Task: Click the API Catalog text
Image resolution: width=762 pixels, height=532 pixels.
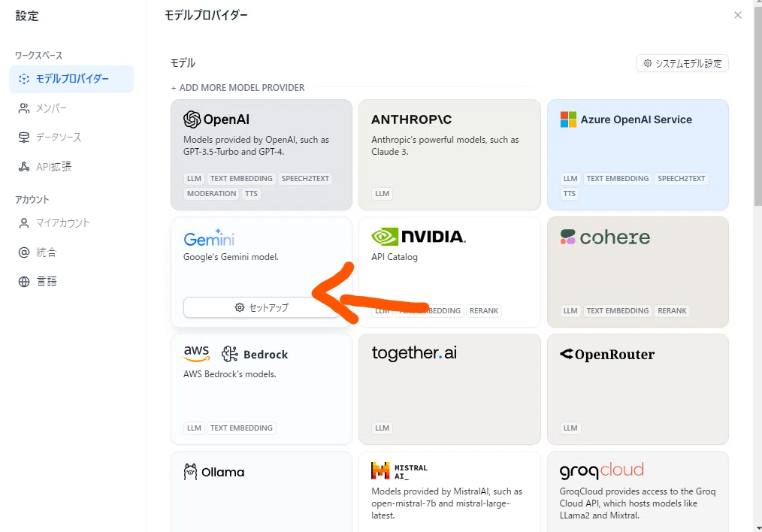Action: point(394,257)
